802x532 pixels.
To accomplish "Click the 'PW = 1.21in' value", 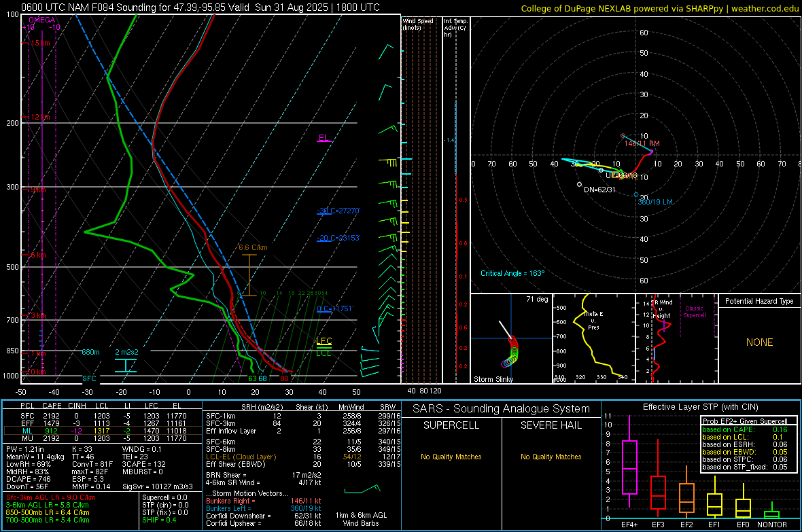I will (x=25, y=449).
